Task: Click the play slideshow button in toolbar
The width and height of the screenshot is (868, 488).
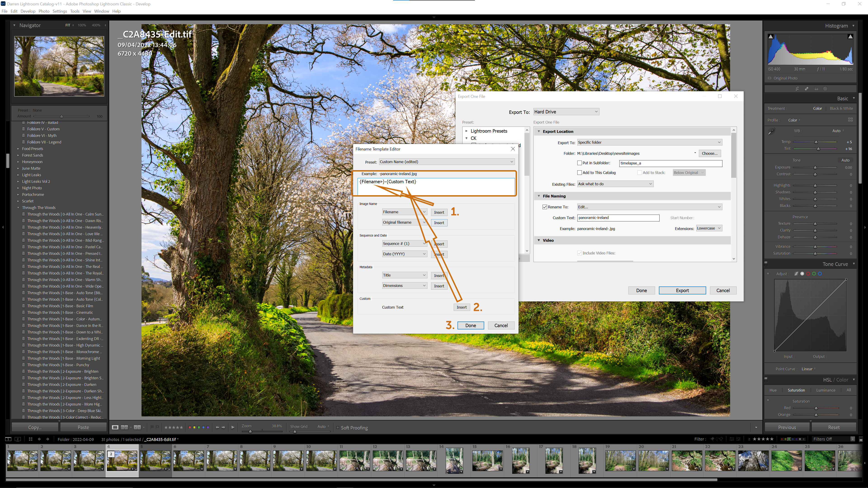Action: 233,427
